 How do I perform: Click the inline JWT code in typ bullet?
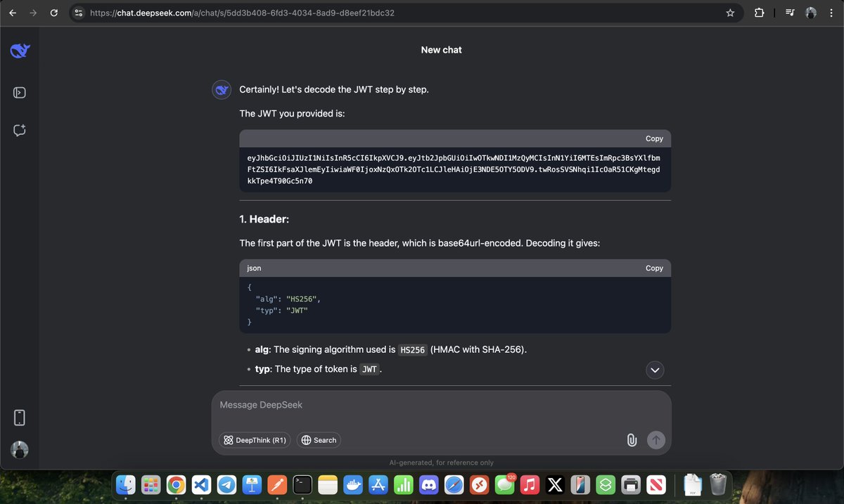click(x=369, y=369)
